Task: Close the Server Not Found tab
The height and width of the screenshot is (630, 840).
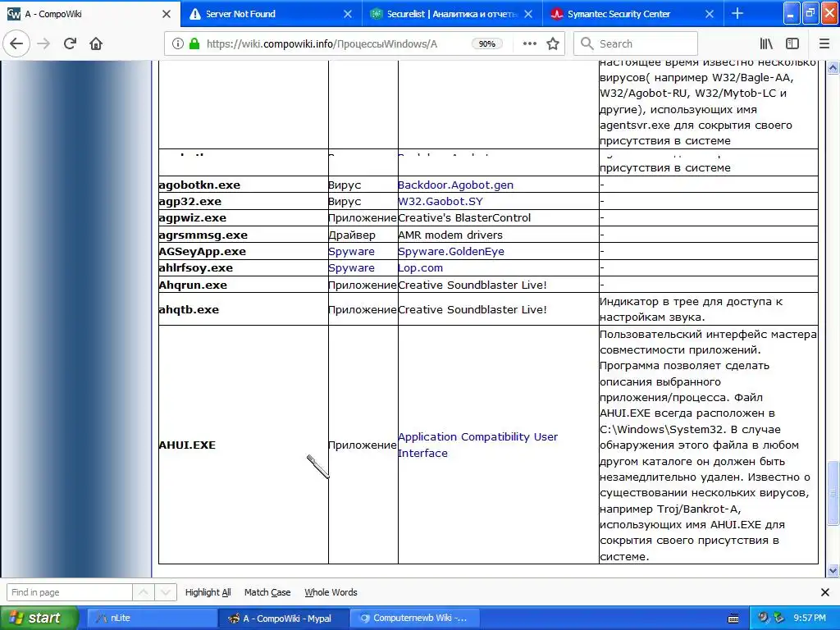Action: pos(348,14)
